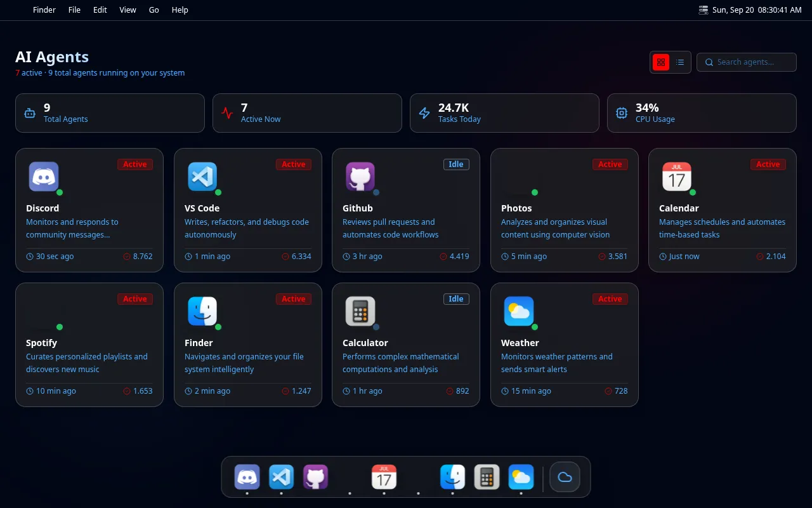Image resolution: width=812 pixels, height=508 pixels.
Task: Open the Finder menu
Action: pyautogui.click(x=44, y=10)
